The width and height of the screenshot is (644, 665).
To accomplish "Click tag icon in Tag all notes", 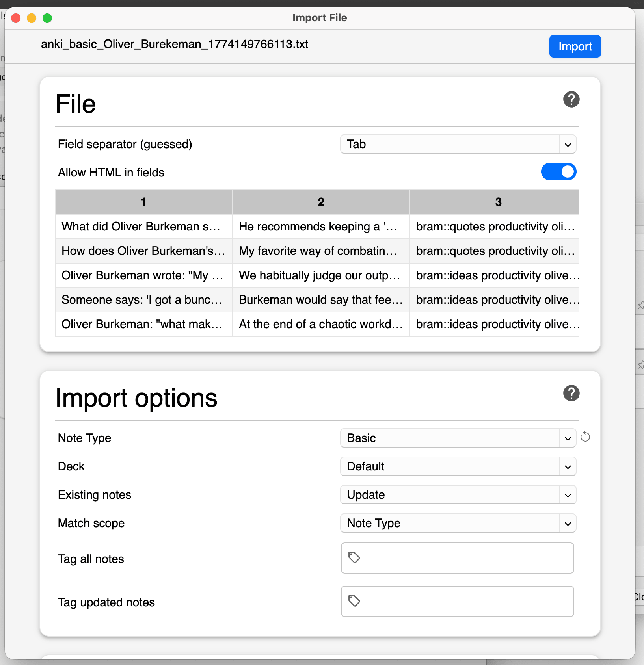I will (354, 557).
